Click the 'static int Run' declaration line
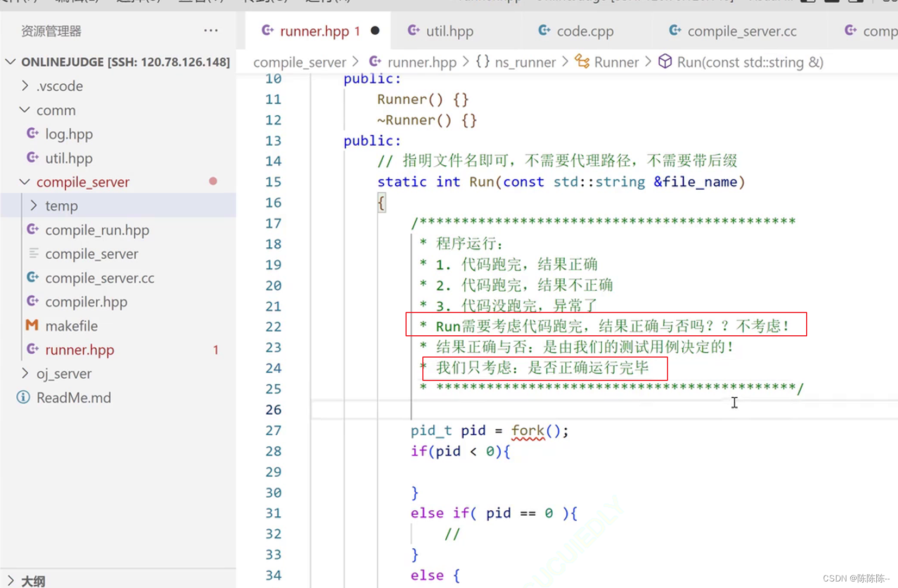 pyautogui.click(x=561, y=182)
